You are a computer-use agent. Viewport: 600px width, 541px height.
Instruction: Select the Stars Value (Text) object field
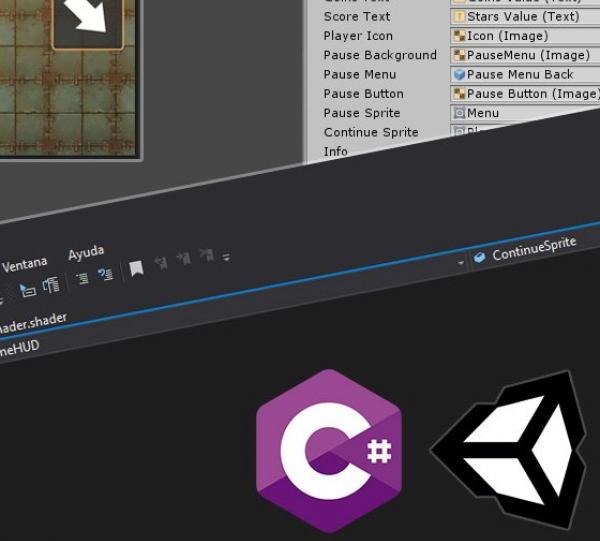(x=525, y=17)
